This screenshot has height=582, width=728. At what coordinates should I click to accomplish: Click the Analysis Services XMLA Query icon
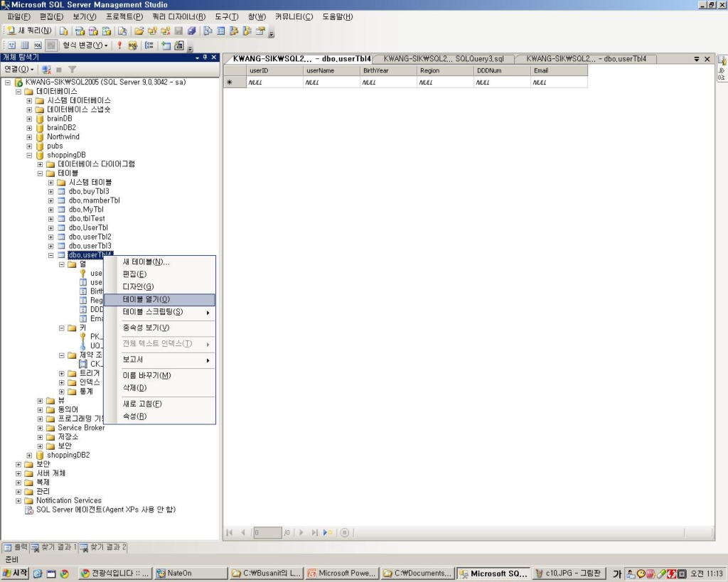[107, 31]
